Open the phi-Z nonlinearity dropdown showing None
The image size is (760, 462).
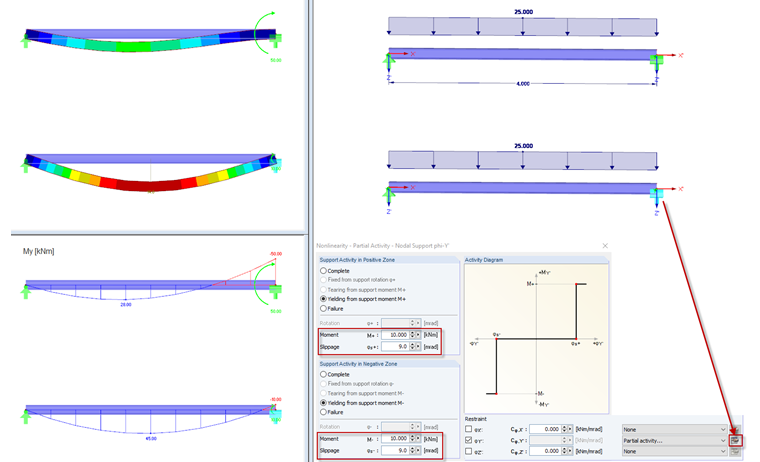[x=675, y=451]
